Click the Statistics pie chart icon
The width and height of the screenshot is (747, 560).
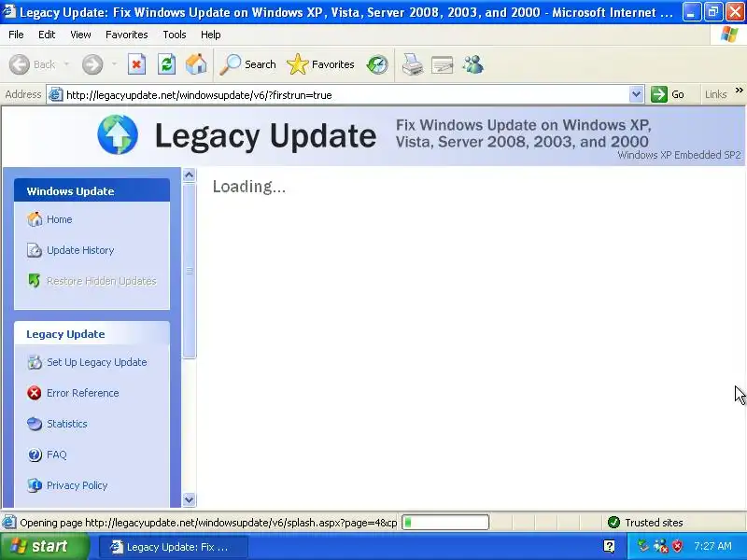(35, 424)
